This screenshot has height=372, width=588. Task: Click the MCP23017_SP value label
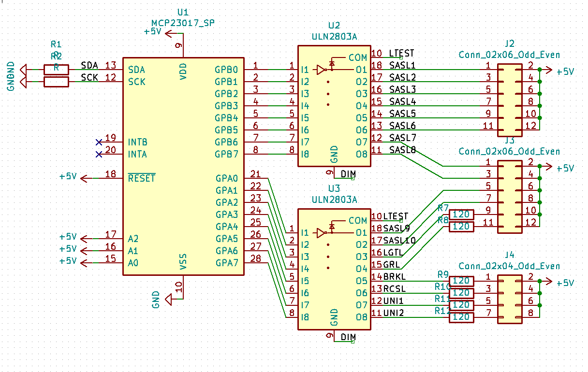point(183,22)
